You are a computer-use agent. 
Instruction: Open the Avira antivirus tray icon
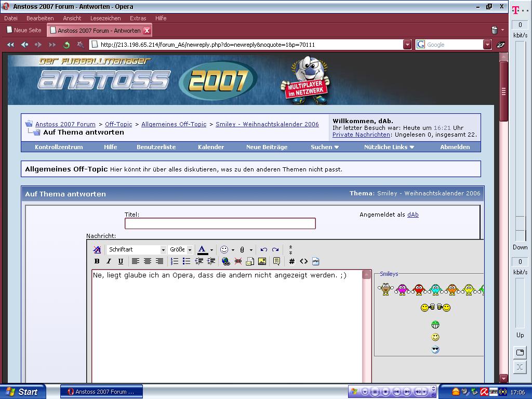click(x=484, y=392)
